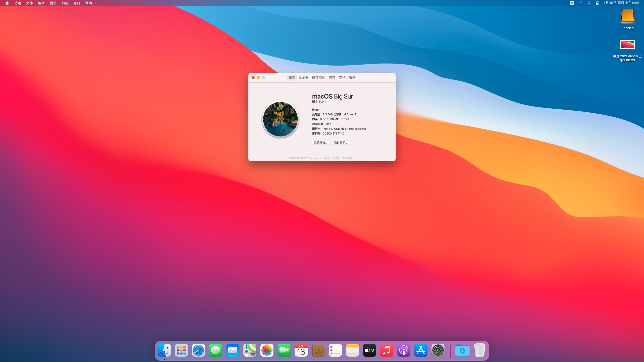The image size is (644, 362).
Task: Select the 截屏 2021-07-18 screenshot file
Action: tap(627, 51)
